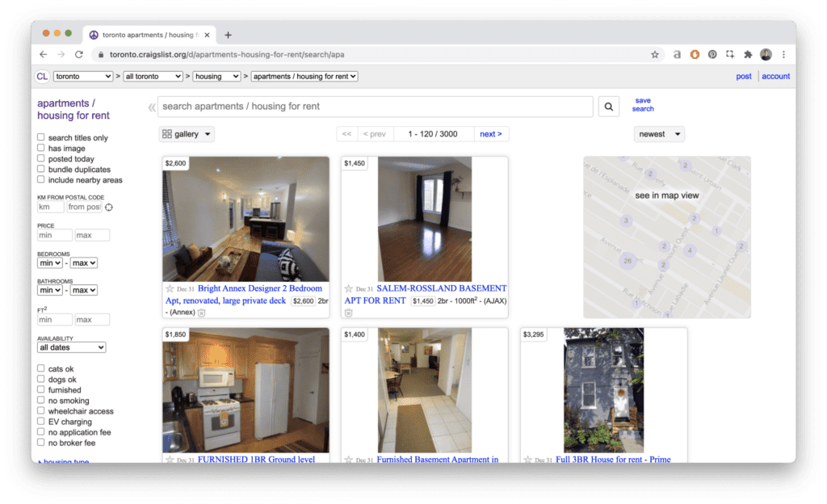827x504 pixels.
Task: Check the 'cats ok' filter
Action: (x=41, y=369)
